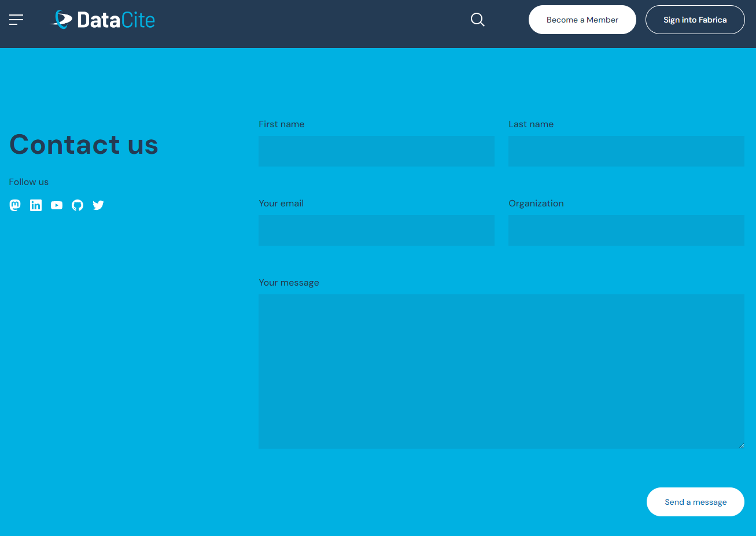This screenshot has width=756, height=536.
Task: Visit DataCite's Mastodon profile icon
Action: pyautogui.click(x=15, y=205)
